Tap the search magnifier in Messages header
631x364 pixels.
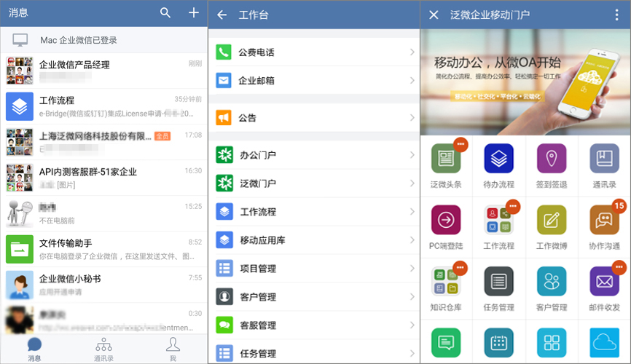[165, 12]
